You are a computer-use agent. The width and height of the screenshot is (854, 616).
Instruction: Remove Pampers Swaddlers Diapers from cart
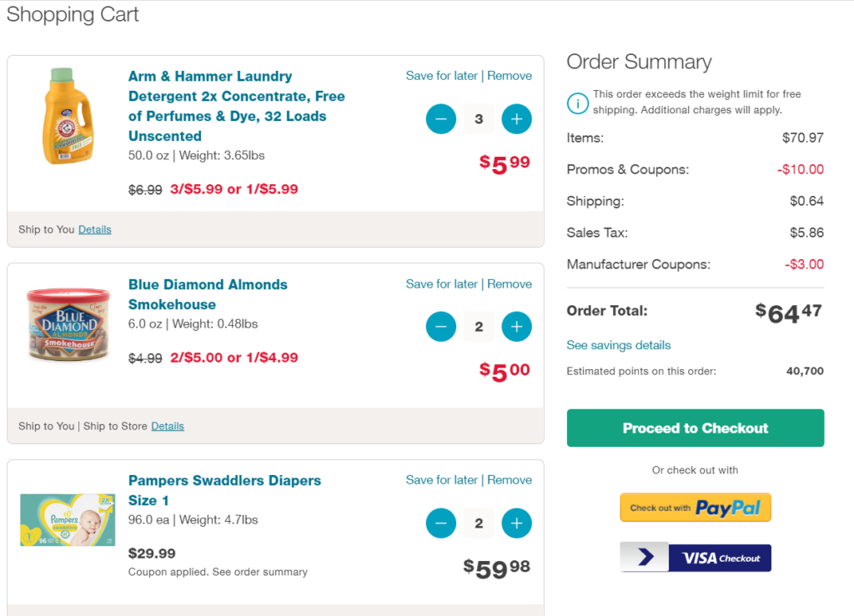point(510,480)
